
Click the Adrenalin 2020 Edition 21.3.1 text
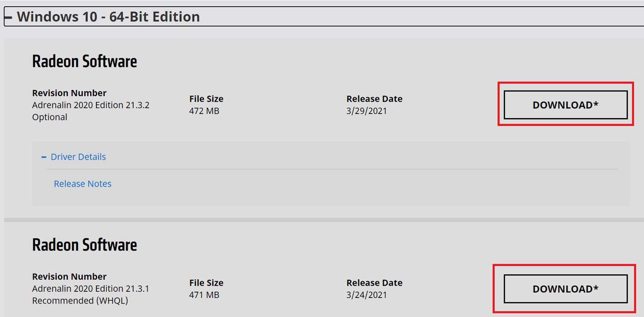tap(91, 288)
